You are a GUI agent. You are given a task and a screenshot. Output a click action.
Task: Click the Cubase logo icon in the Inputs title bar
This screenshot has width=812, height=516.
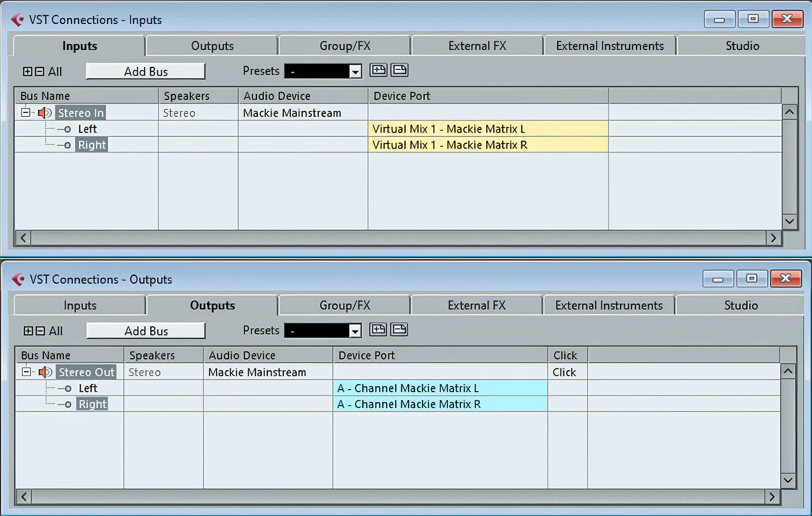[x=18, y=20]
